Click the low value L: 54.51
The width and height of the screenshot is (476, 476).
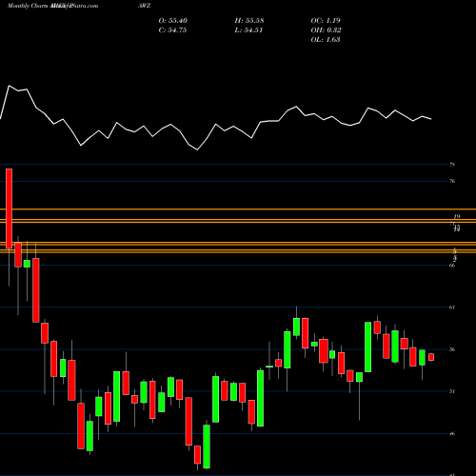click(248, 30)
